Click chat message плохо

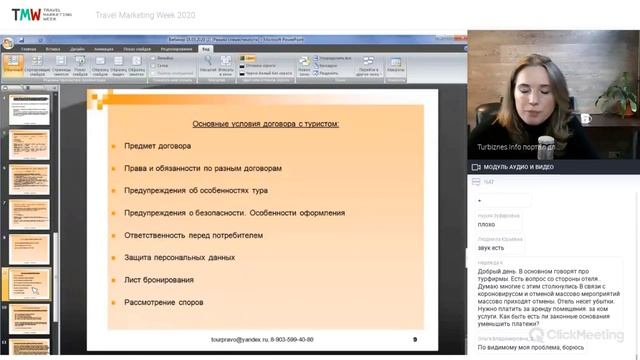click(486, 224)
